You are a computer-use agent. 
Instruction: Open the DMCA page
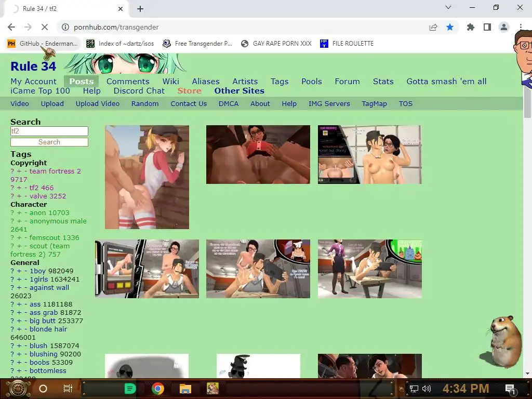click(229, 104)
